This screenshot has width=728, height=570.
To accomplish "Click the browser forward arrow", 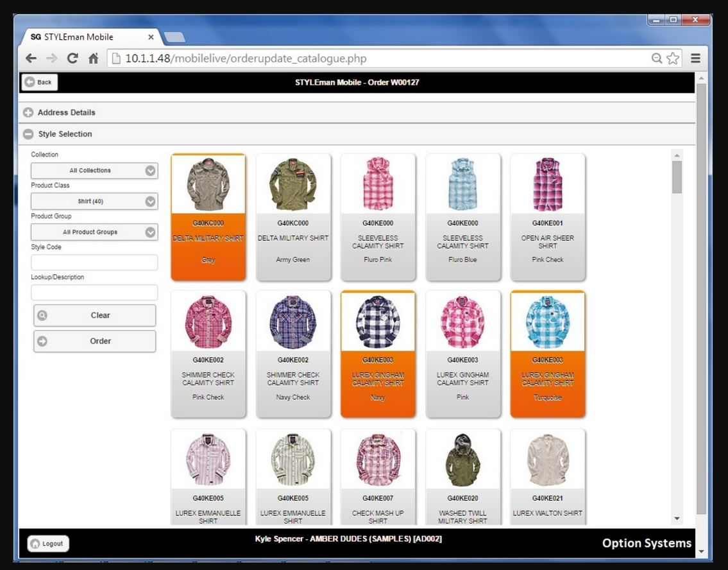I will point(52,58).
